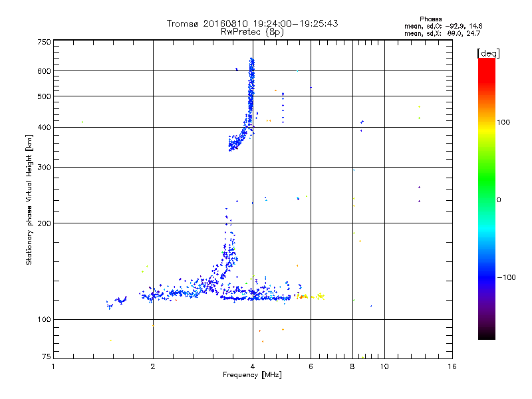Click the phase colorbar gradient
Image resolution: width=532 pixels, height=399 pixels.
487,199
